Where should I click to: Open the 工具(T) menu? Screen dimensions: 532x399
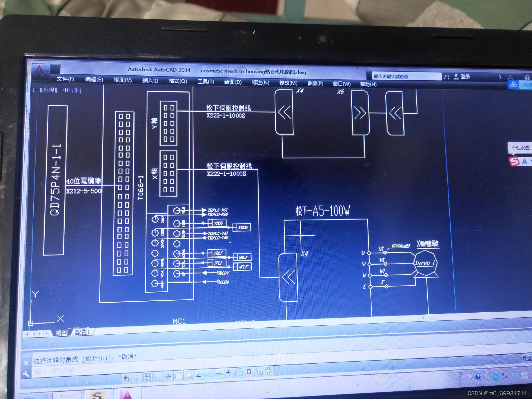point(206,82)
